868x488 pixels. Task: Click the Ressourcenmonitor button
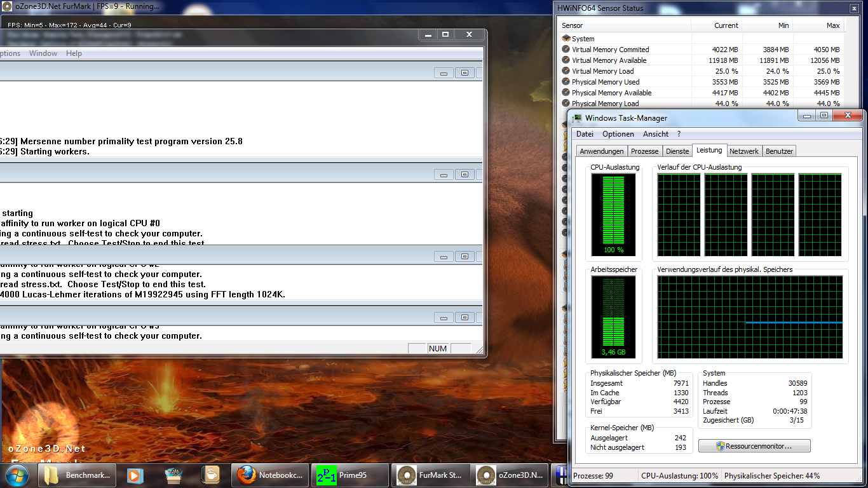click(754, 446)
